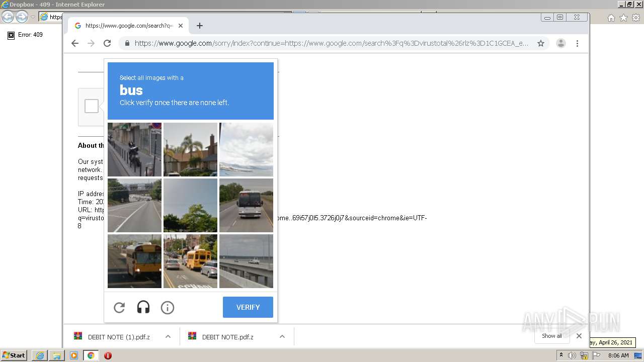Click the blue VERIFY button
Screen dimensions: 644x362
click(x=248, y=307)
